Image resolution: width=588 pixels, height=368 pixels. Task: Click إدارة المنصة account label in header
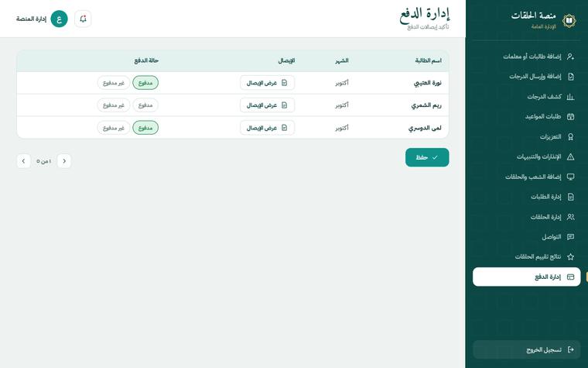(x=32, y=19)
